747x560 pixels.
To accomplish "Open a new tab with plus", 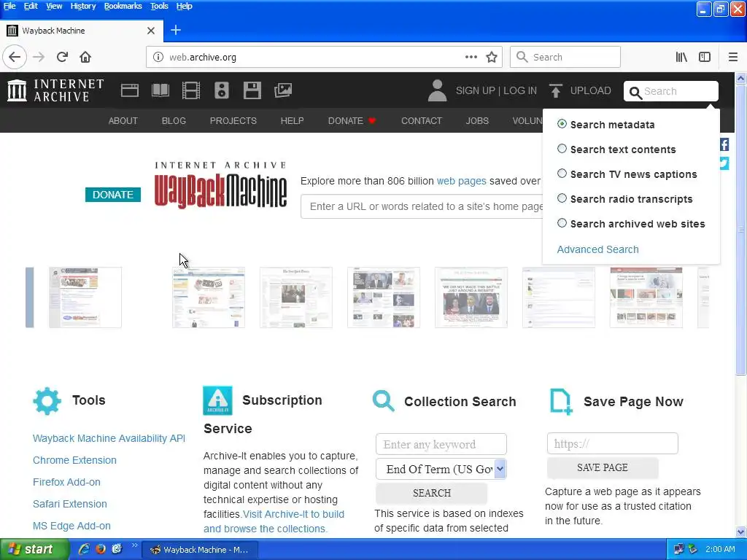I will pos(175,30).
